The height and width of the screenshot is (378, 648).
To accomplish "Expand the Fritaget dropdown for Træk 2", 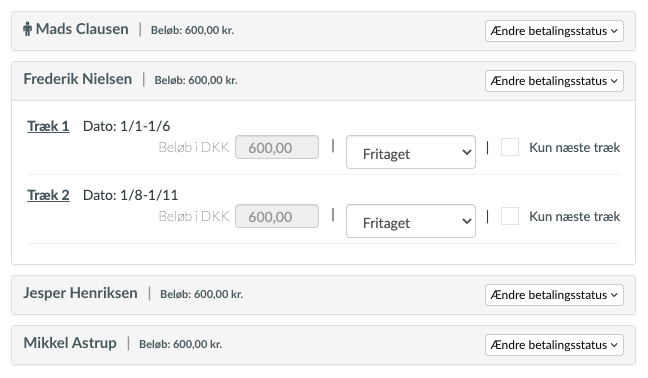I will tap(411, 221).
